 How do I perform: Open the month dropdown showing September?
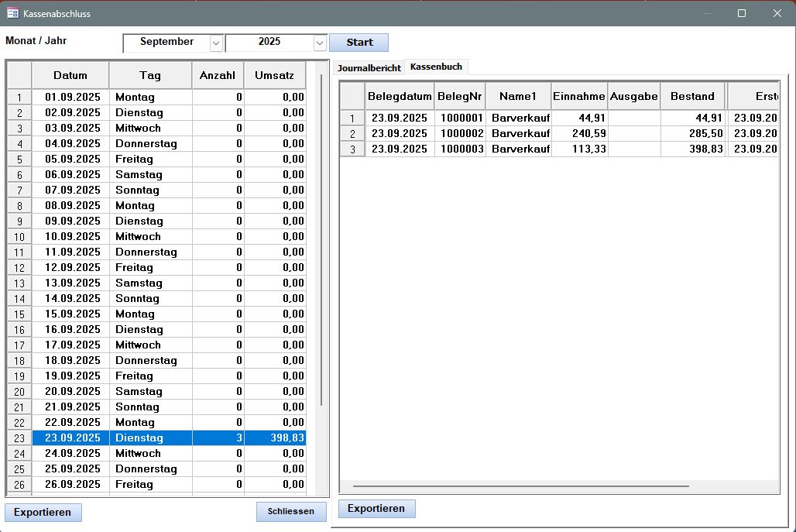click(215, 43)
